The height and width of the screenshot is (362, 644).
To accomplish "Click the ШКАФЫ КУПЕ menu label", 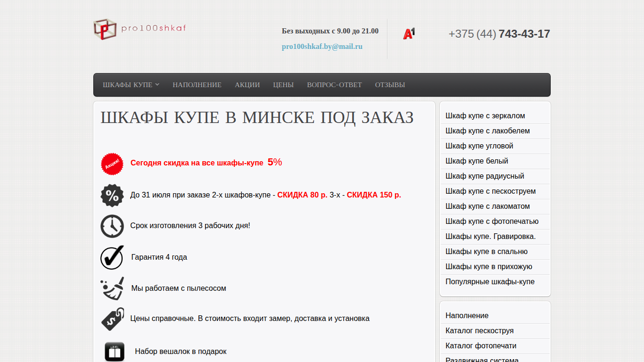I will click(x=127, y=85).
